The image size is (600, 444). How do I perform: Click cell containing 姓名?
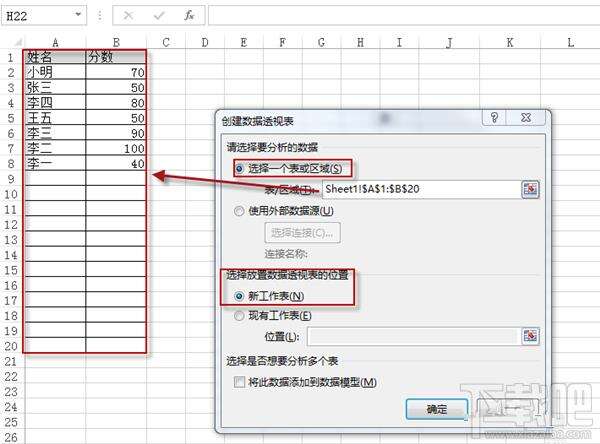tap(55, 57)
